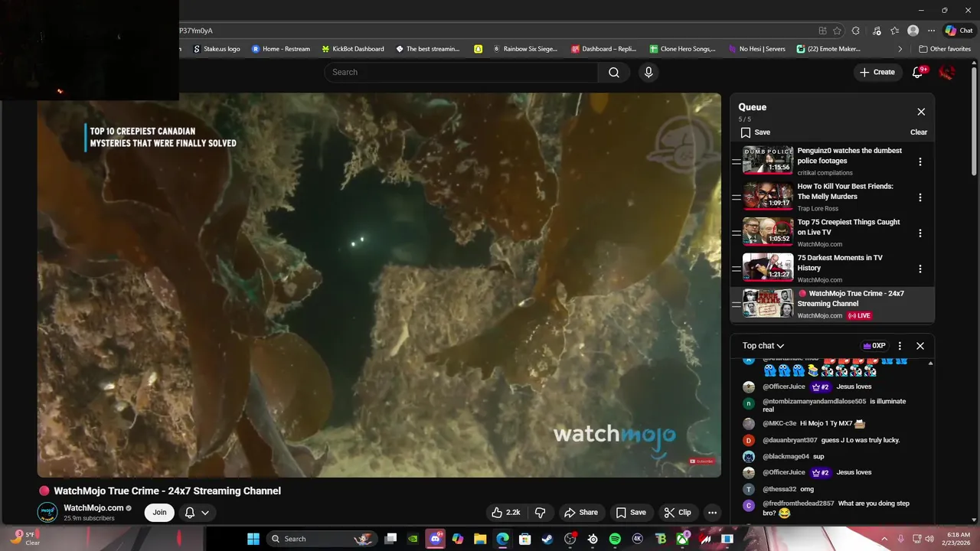980x551 pixels.
Task: Open the Dashboard – Repli... bookmark
Action: click(604, 49)
